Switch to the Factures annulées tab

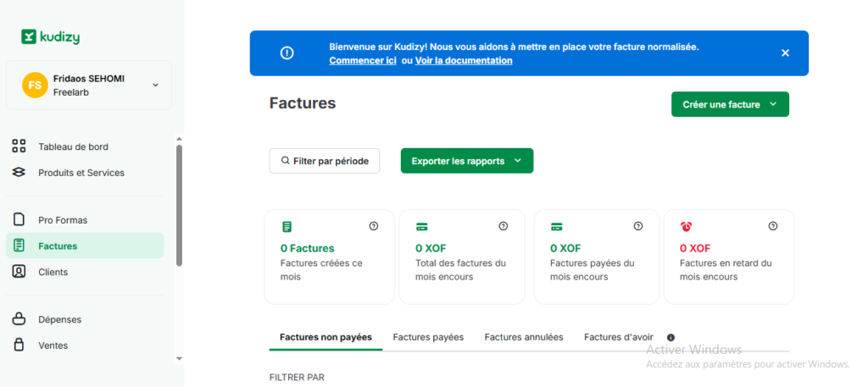523,337
